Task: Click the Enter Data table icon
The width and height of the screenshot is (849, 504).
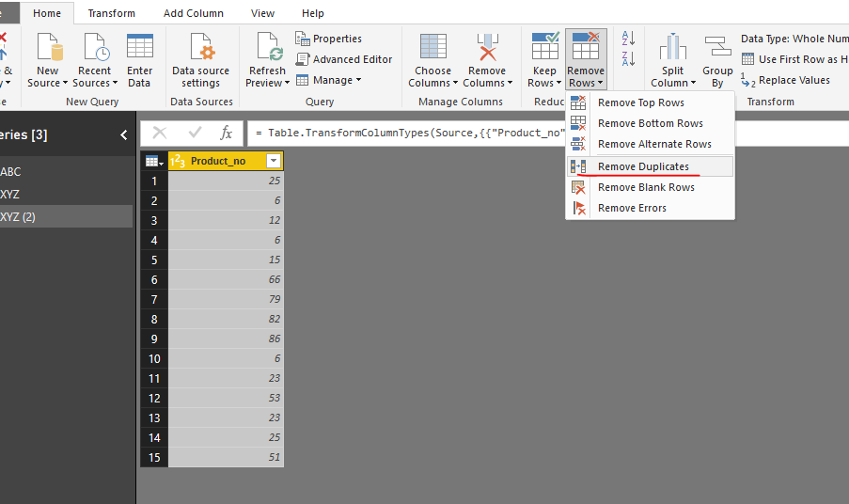Action: [140, 46]
